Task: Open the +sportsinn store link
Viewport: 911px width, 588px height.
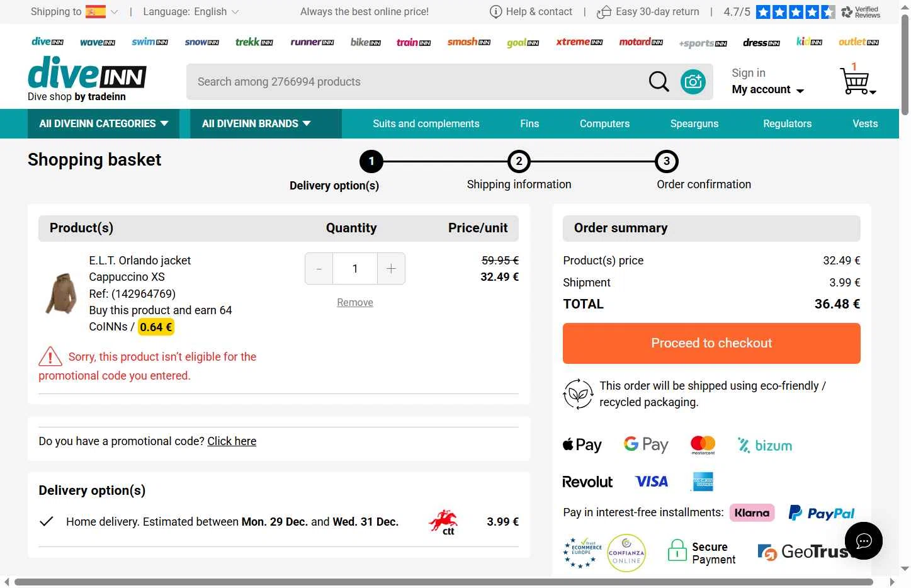Action: pos(703,43)
